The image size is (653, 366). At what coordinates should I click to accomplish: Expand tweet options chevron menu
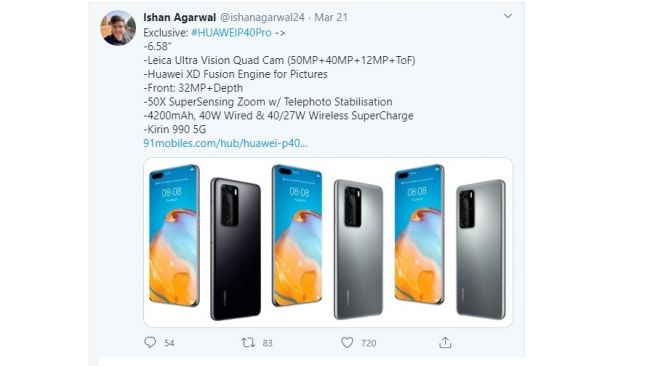[508, 16]
